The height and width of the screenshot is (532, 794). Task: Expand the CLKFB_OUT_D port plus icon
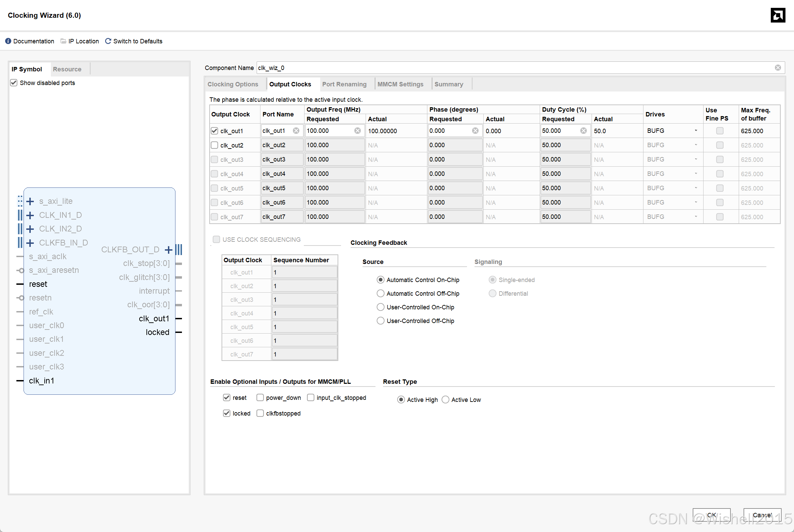[x=168, y=250]
